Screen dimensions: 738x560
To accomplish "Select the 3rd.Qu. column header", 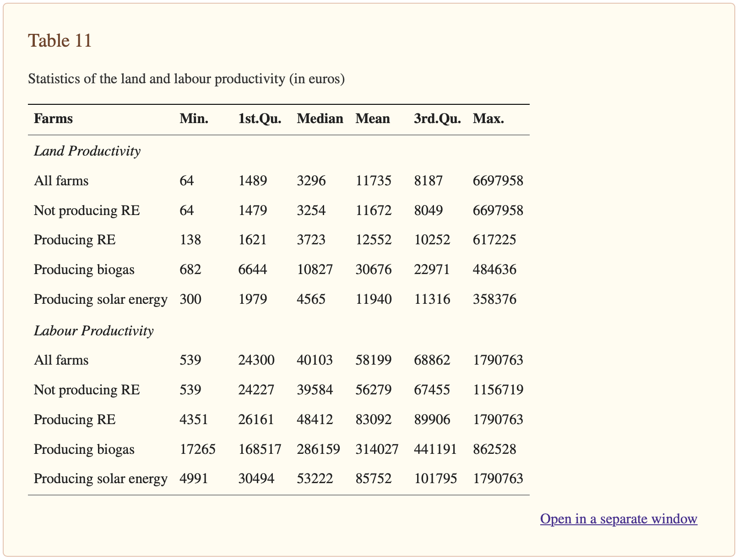I will (x=437, y=119).
